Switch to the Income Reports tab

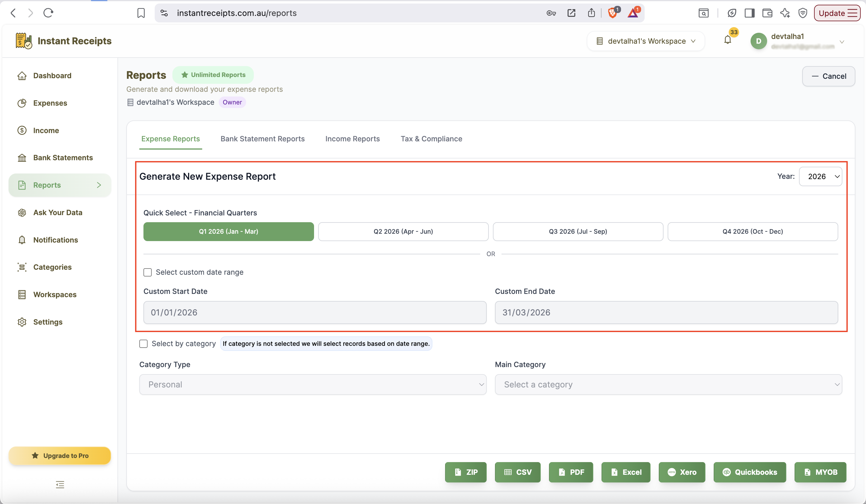(x=353, y=139)
